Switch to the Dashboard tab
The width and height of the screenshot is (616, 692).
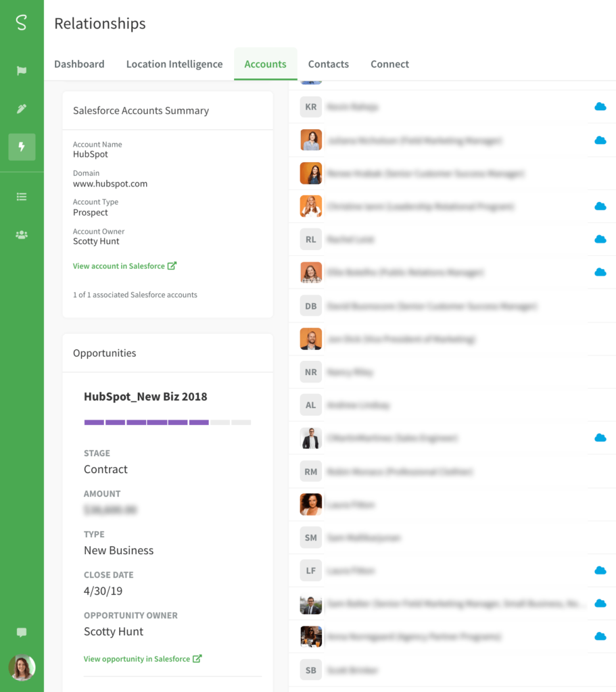80,64
